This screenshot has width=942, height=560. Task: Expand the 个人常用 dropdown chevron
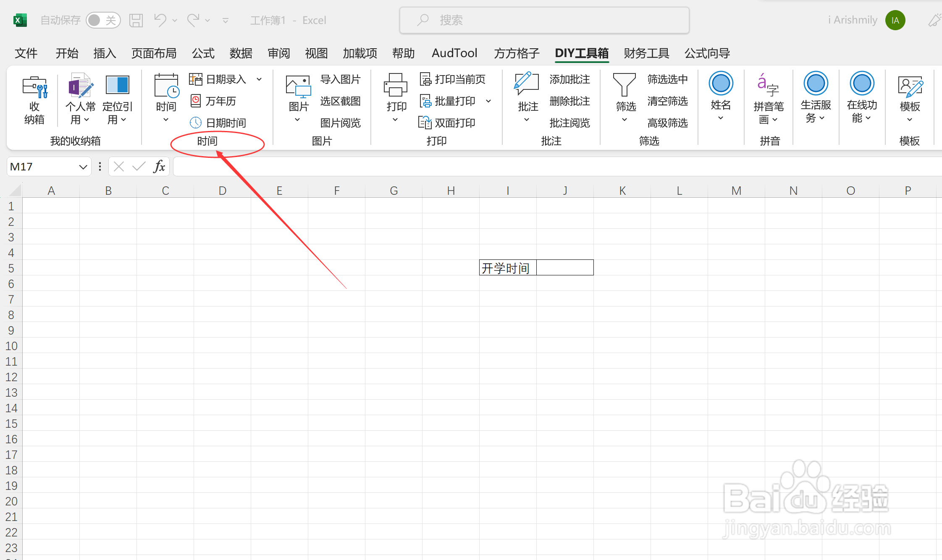[87, 120]
